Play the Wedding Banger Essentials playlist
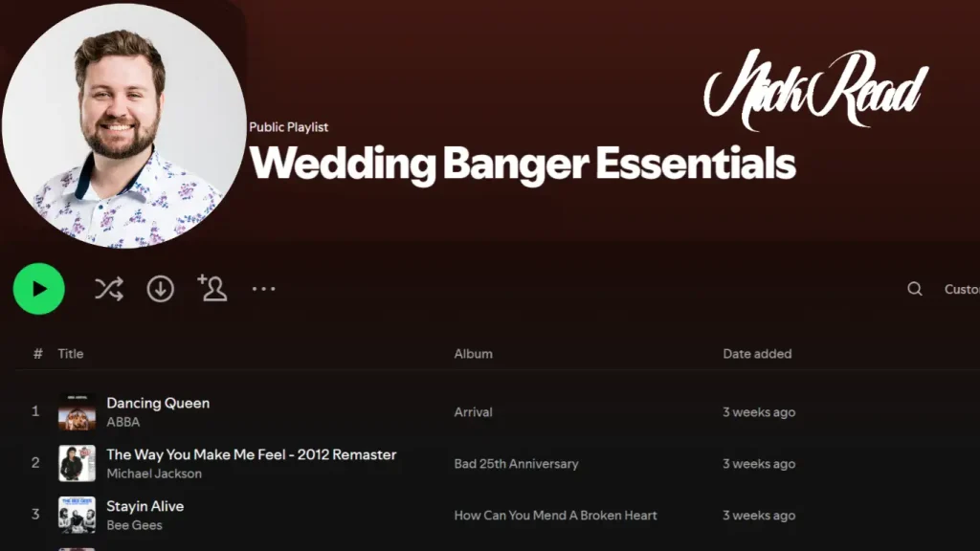Screen dimensions: 980x551 [38, 289]
